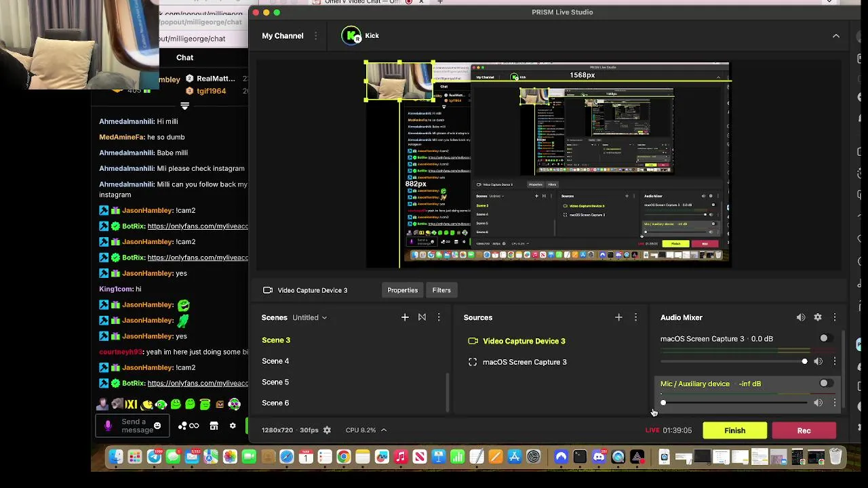Toggle monitoring switch for macOS Screen Capture 3
This screenshot has height=488, width=868.
coord(825,338)
